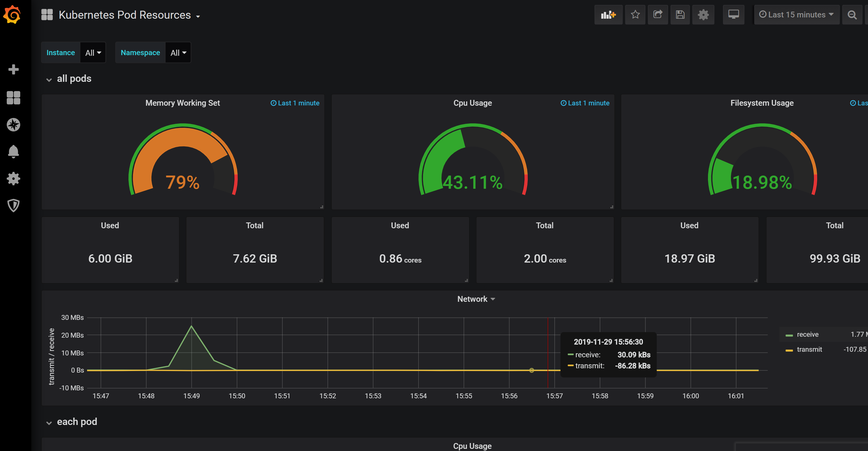The height and width of the screenshot is (451, 868).
Task: Toggle the transmit series in Network legend
Action: point(809,349)
